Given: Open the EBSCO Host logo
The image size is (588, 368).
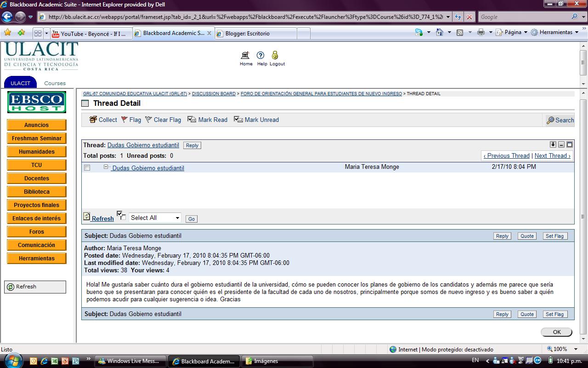Looking at the screenshot, I should pyautogui.click(x=37, y=102).
